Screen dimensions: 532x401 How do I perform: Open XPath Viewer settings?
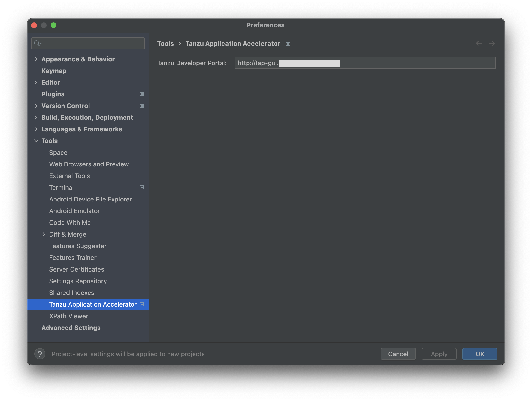coord(69,316)
